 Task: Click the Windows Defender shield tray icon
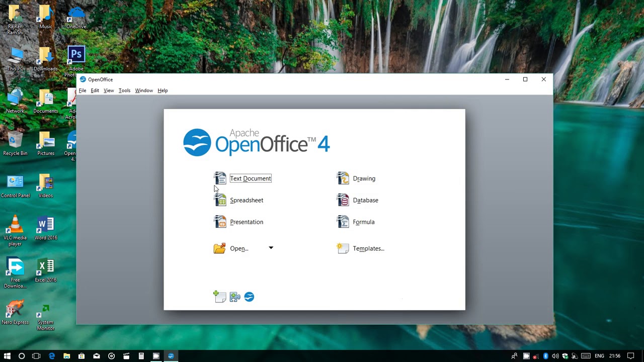pos(565,356)
